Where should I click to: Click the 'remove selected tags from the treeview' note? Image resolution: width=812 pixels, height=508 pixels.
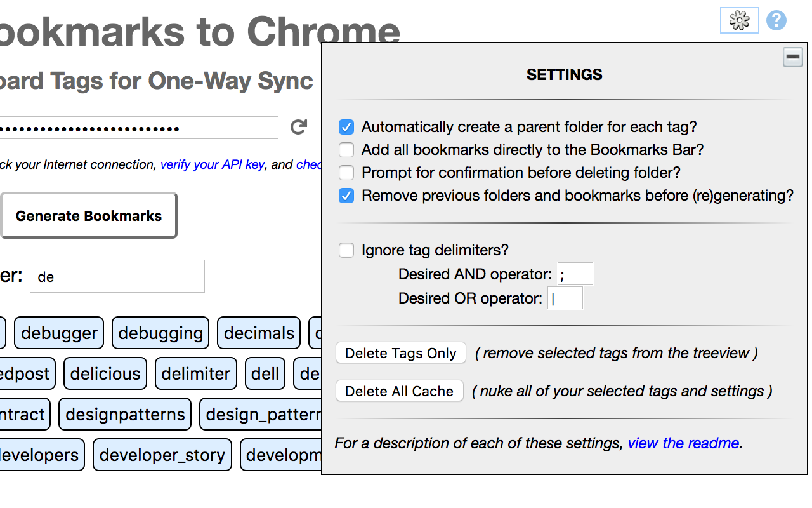[x=617, y=353]
